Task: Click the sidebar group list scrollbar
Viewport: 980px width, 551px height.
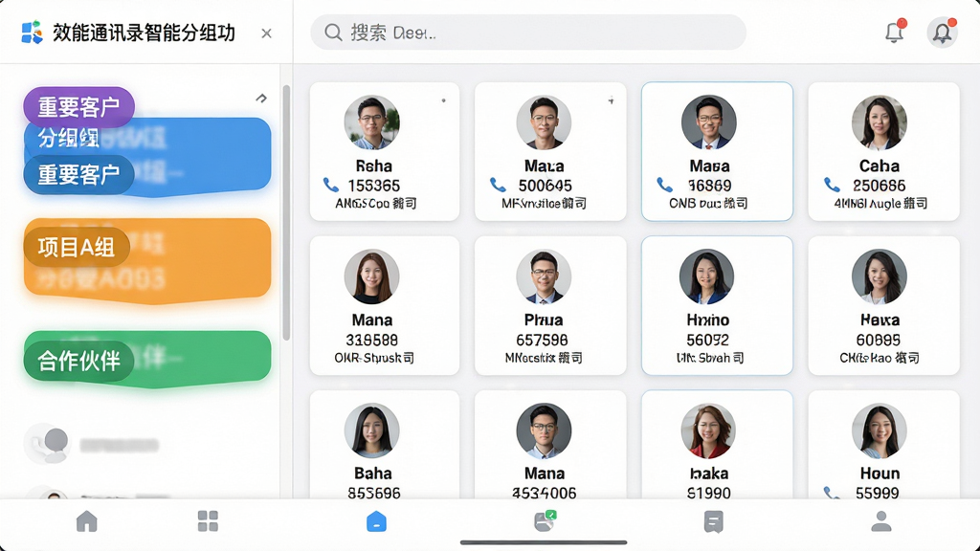Action: [x=286, y=212]
